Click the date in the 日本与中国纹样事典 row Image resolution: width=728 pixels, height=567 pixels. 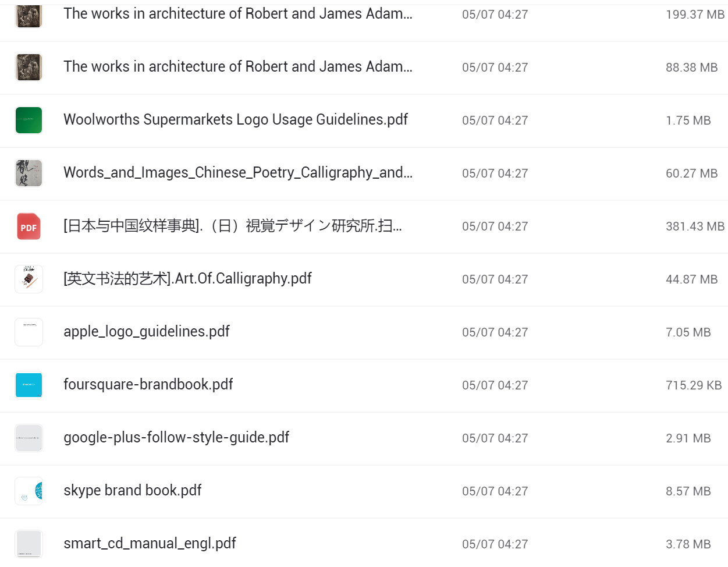tap(495, 226)
